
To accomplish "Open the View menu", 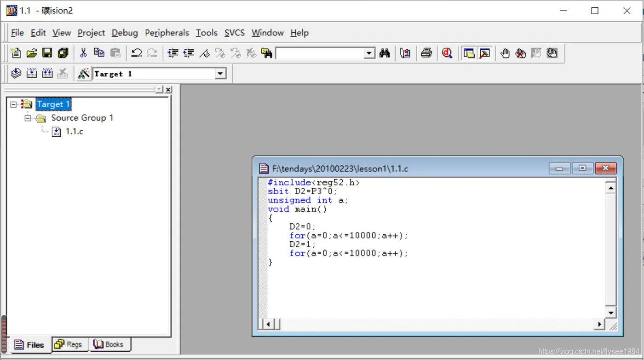I will [x=62, y=33].
